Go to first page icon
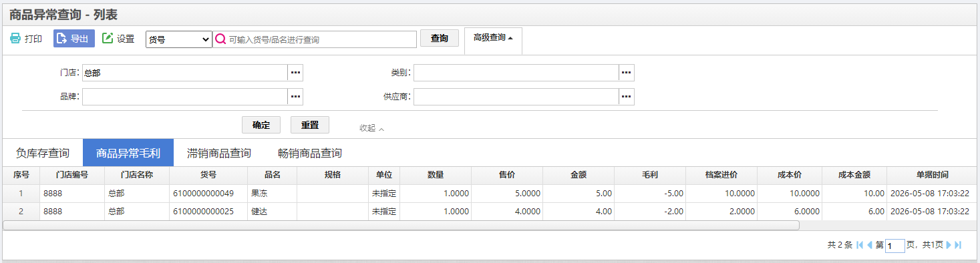Image resolution: width=980 pixels, height=263 pixels. click(859, 245)
